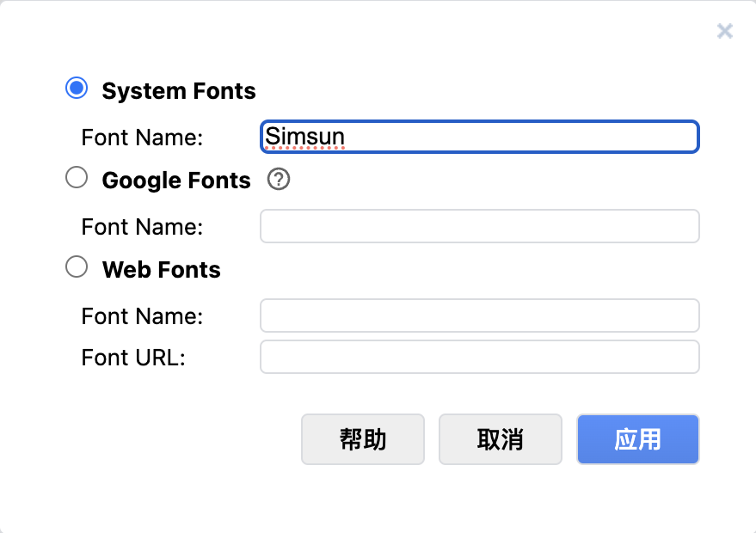Open the Google Fonts help question-mark icon
Viewport: 756px width, 533px height.
tap(279, 180)
